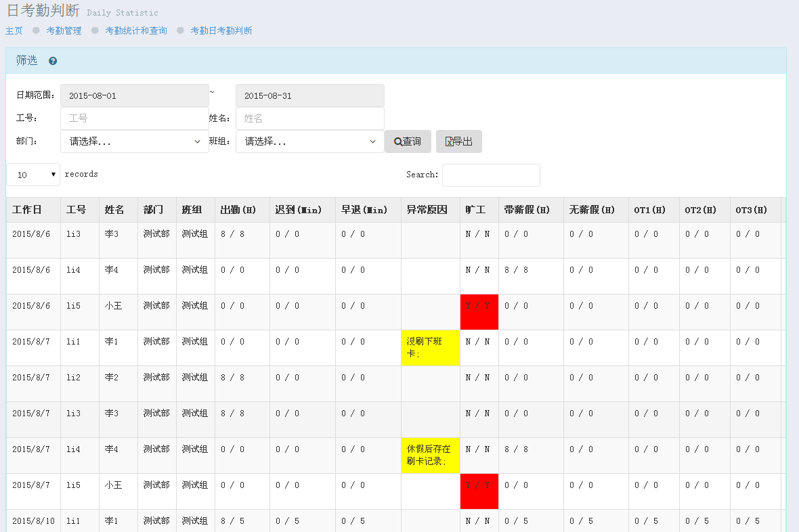Focus the 姓名 name input field

310,118
